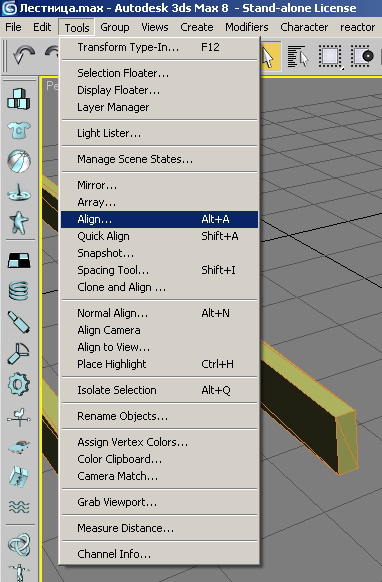Open the Modifiers menu

pyautogui.click(x=246, y=27)
